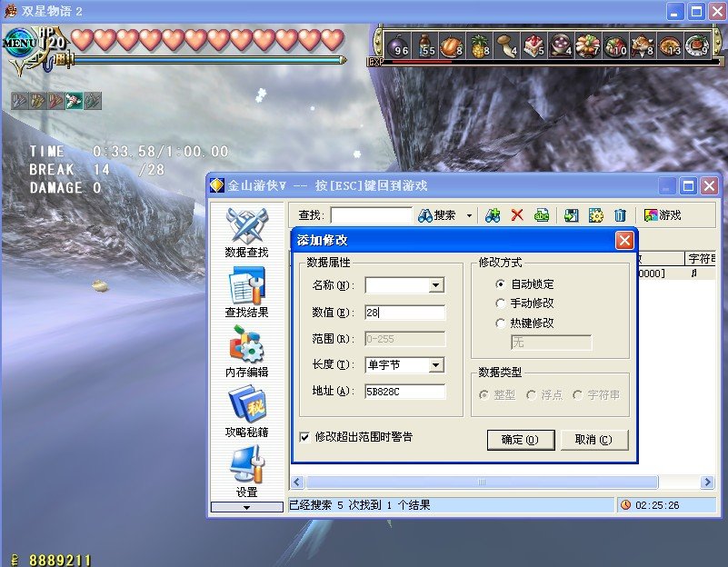Click 取消 to dismiss the dialog
Viewport: 728px width, 567px height.
tap(594, 440)
